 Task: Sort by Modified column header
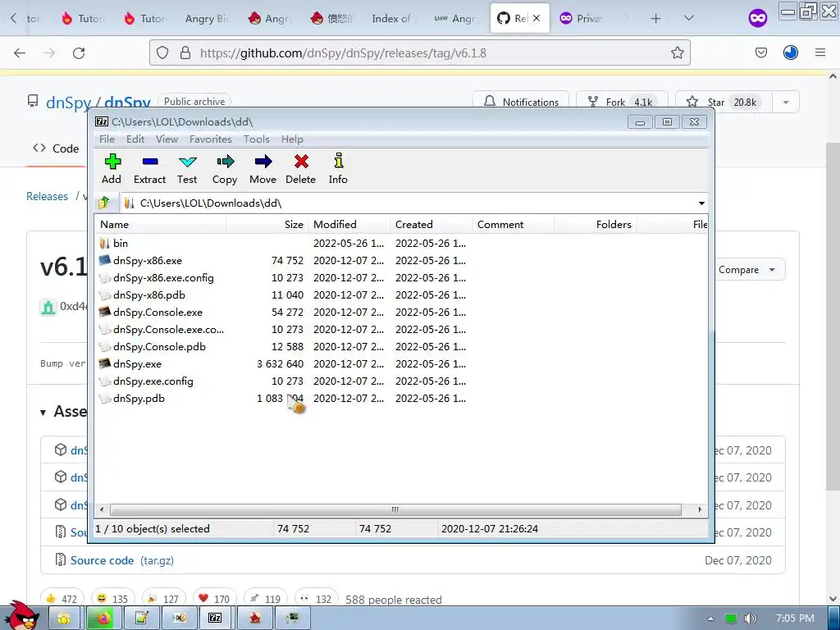349,225
